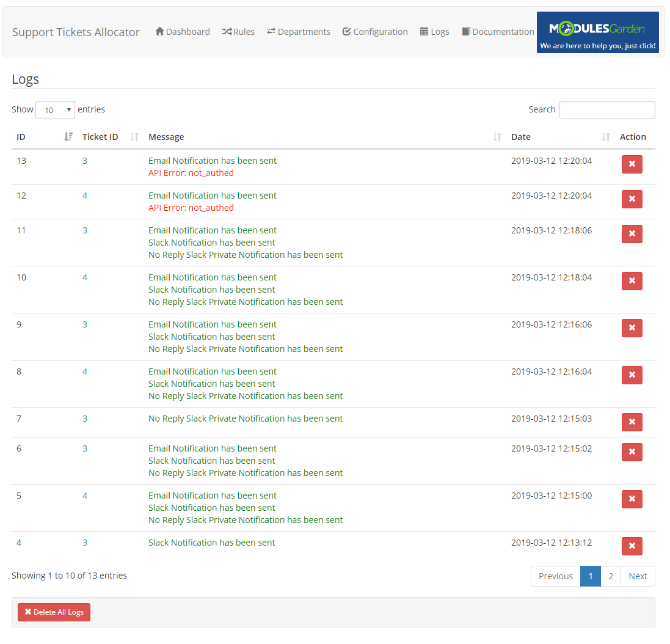Open ticket 4 link in log 10

click(85, 277)
